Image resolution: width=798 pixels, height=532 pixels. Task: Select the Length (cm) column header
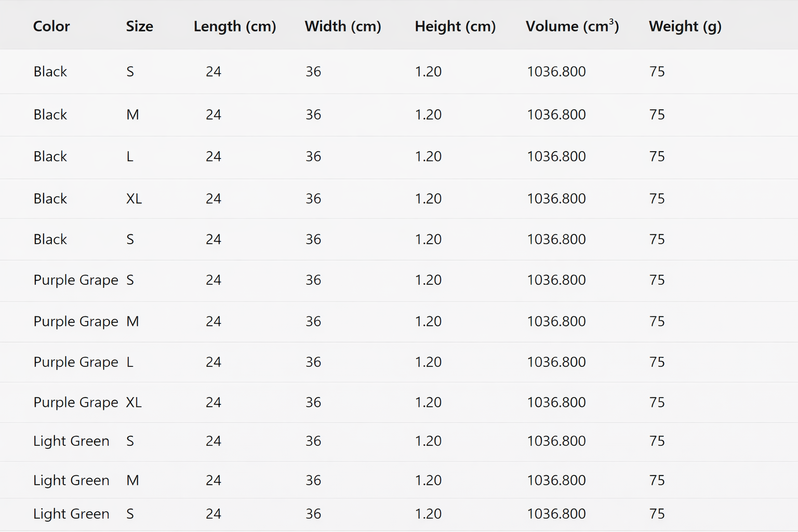[234, 26]
